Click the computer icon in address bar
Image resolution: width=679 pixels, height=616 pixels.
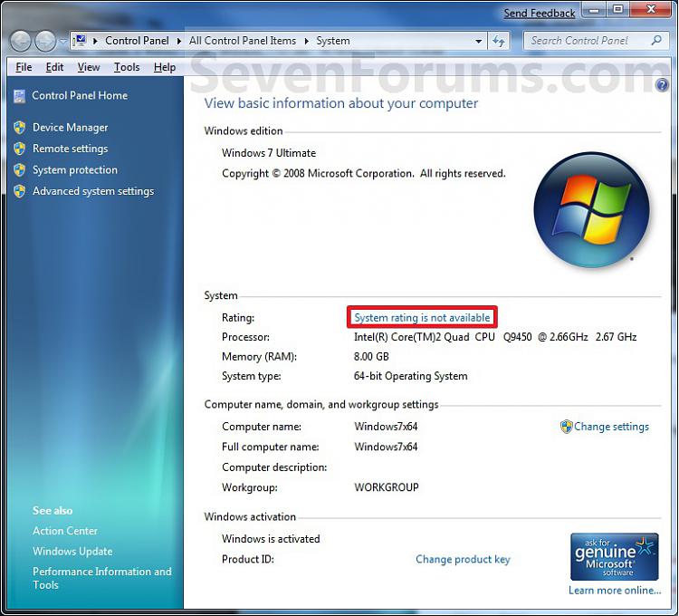pos(80,40)
